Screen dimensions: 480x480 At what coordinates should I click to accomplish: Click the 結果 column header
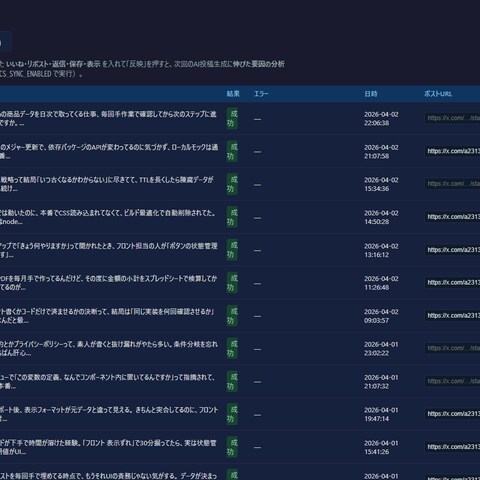coord(233,94)
